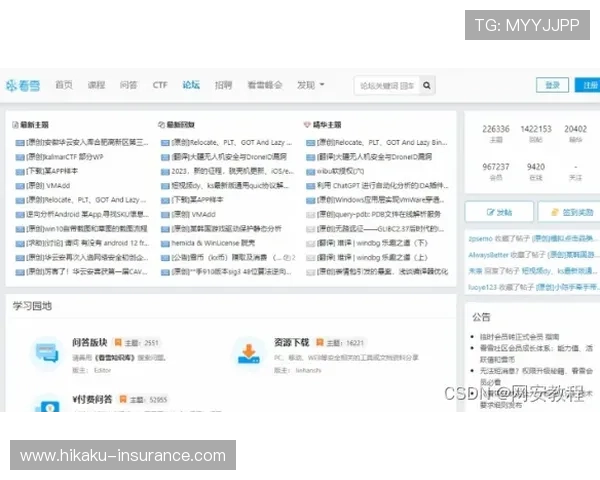Screen dimensions: 600x480
Task: Open the 课程 nav item
Action: point(96,85)
